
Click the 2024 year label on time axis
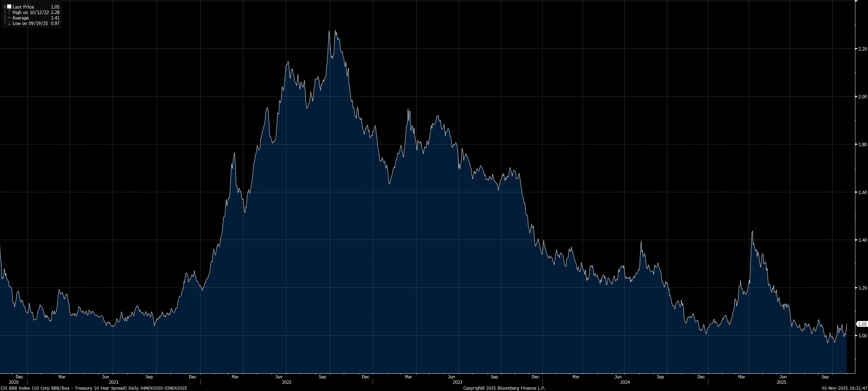click(x=625, y=382)
